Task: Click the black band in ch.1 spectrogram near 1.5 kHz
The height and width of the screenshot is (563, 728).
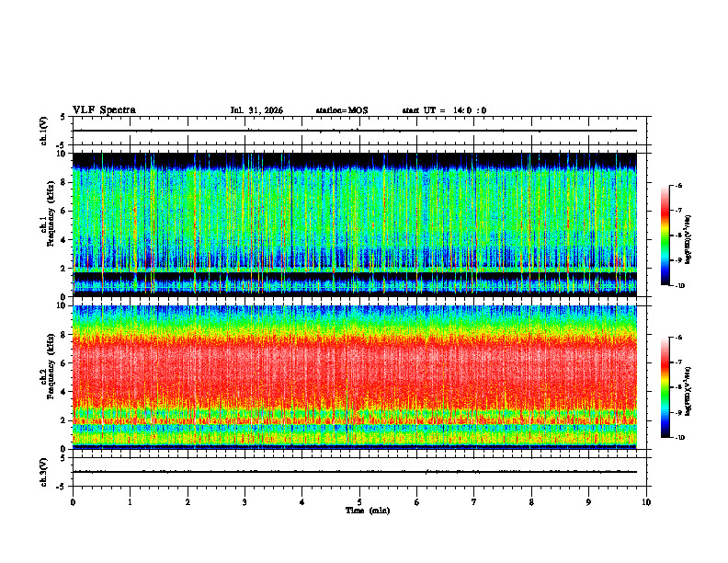Action: [x=354, y=276]
